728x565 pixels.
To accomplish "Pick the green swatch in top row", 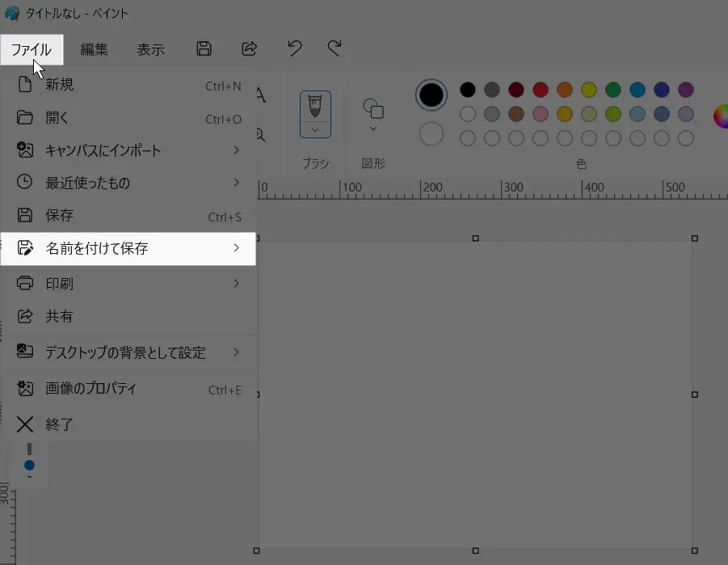I will [x=612, y=90].
